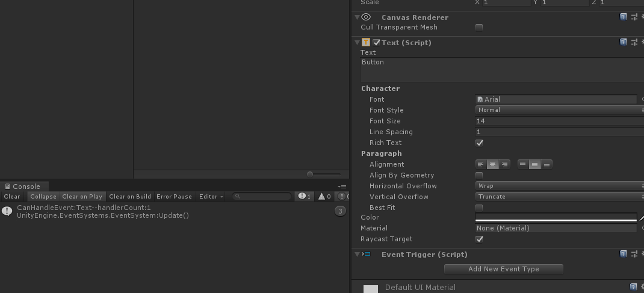
Task: Edit the Scale X value field
Action: 506,2
